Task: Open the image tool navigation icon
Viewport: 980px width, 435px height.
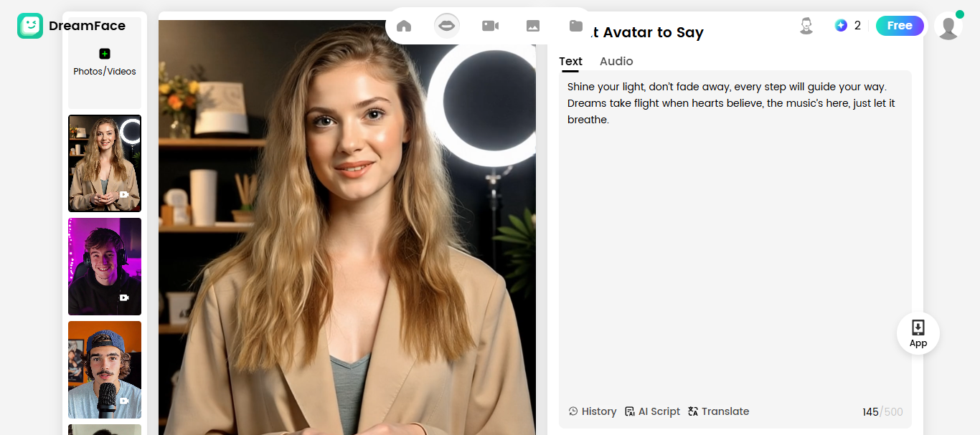Action: (x=533, y=26)
